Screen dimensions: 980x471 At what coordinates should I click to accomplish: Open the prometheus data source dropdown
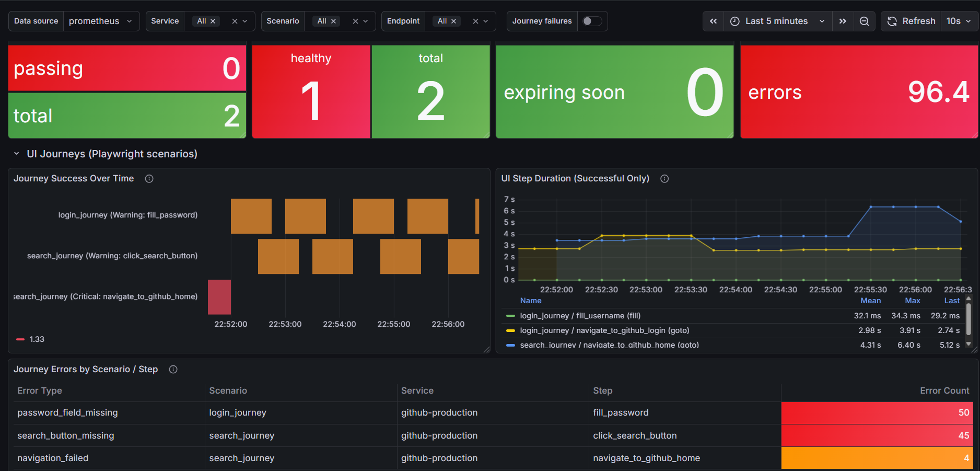click(101, 21)
